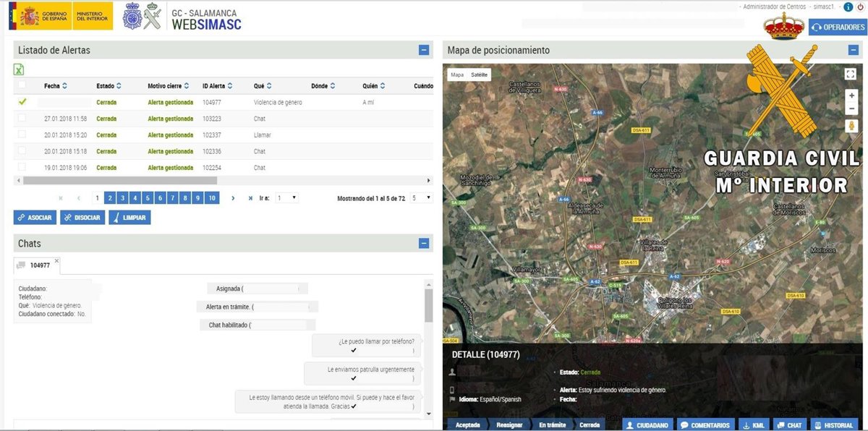
Task: Switch map to Satélite view
Action: pos(479,74)
